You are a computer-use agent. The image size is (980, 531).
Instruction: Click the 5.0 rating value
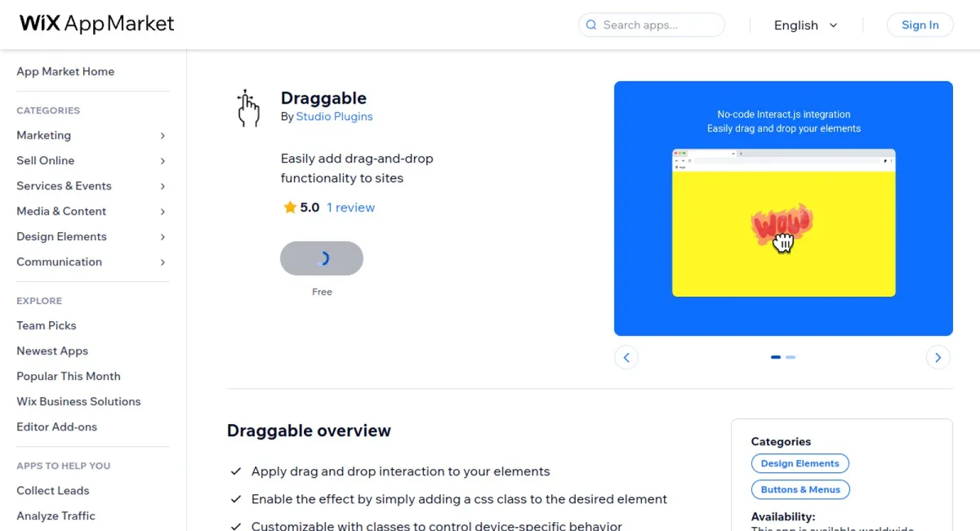[310, 207]
